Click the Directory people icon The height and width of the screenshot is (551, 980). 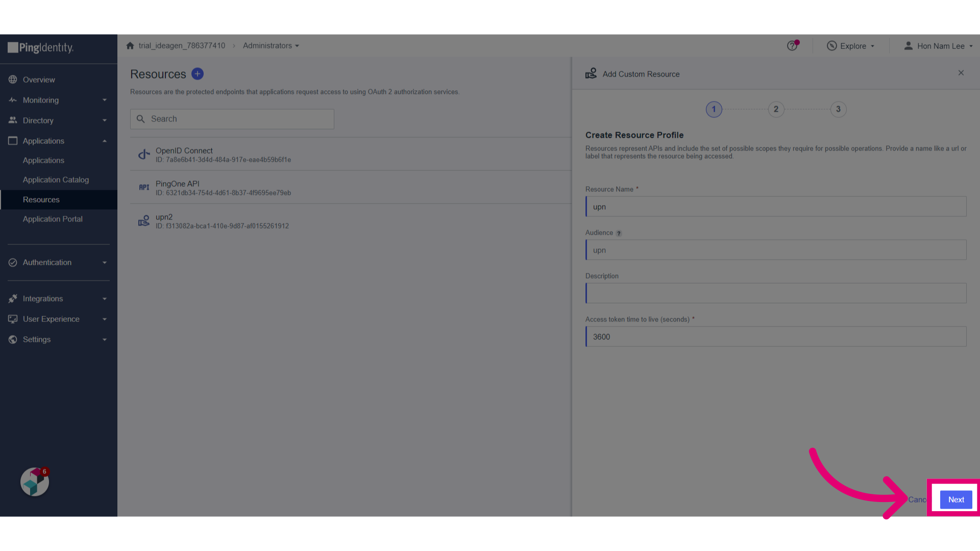coord(13,120)
